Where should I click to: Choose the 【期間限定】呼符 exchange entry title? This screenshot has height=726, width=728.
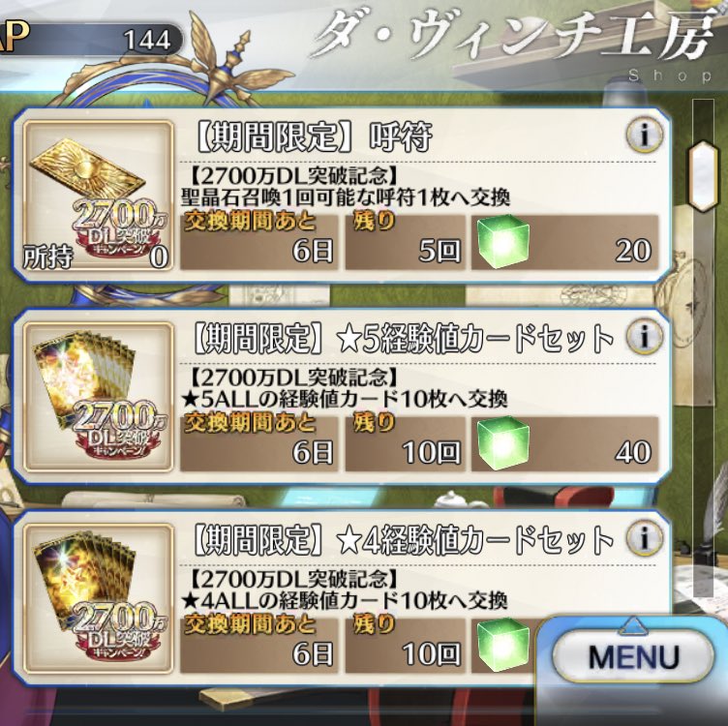pyautogui.click(x=311, y=136)
